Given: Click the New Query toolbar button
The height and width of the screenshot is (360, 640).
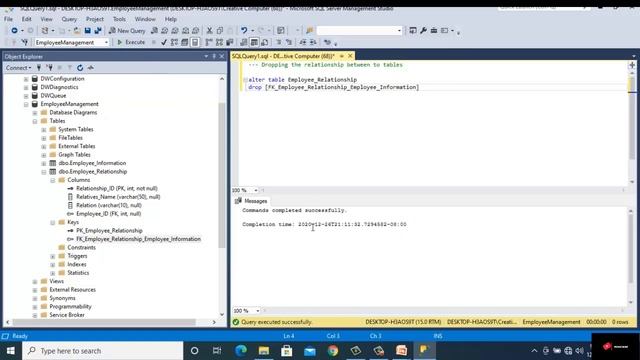Looking at the screenshot, I should click(x=127, y=31).
